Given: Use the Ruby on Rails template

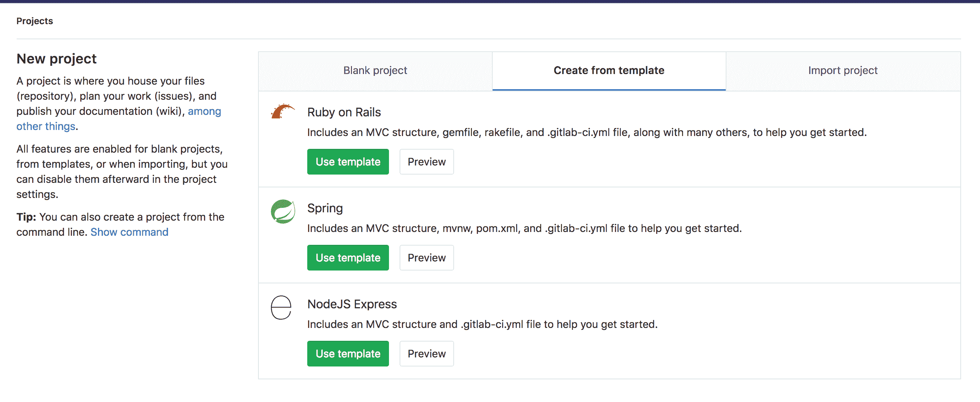Looking at the screenshot, I should (347, 162).
